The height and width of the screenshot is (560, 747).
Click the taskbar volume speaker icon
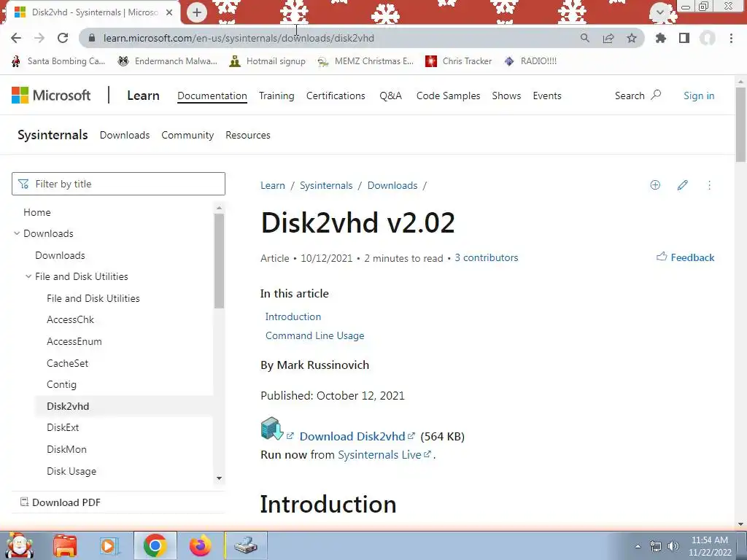(x=673, y=546)
